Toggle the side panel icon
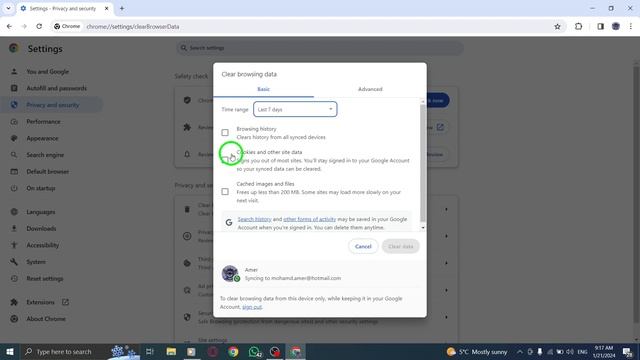640x360 pixels. pyautogui.click(x=600, y=27)
